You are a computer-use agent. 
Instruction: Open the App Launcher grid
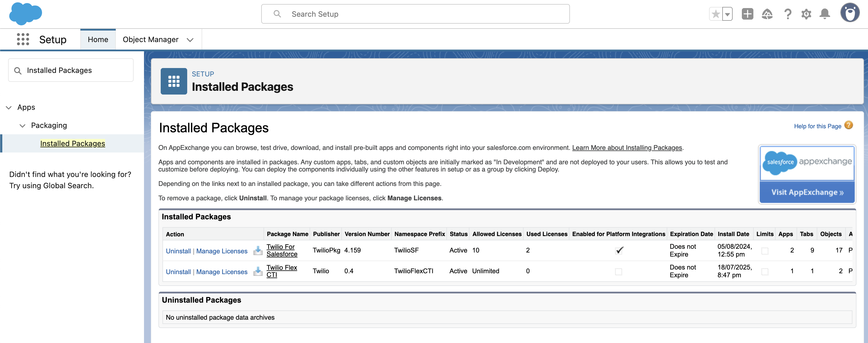(x=23, y=39)
